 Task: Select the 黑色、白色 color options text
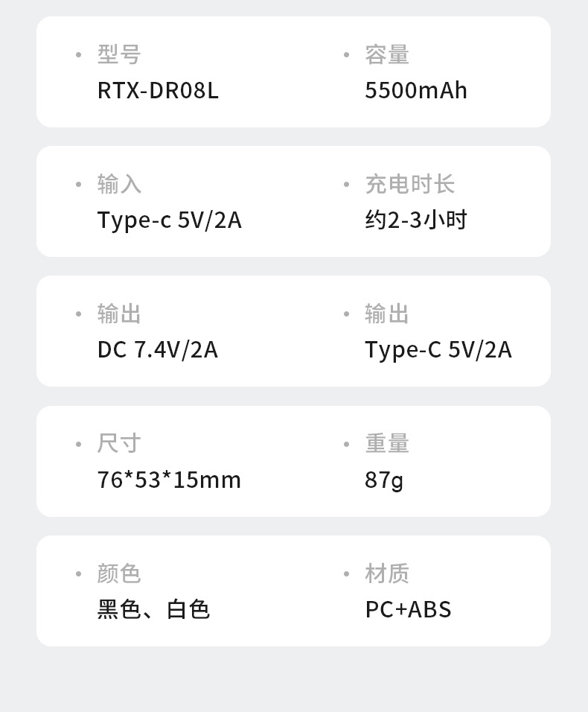coord(153,609)
